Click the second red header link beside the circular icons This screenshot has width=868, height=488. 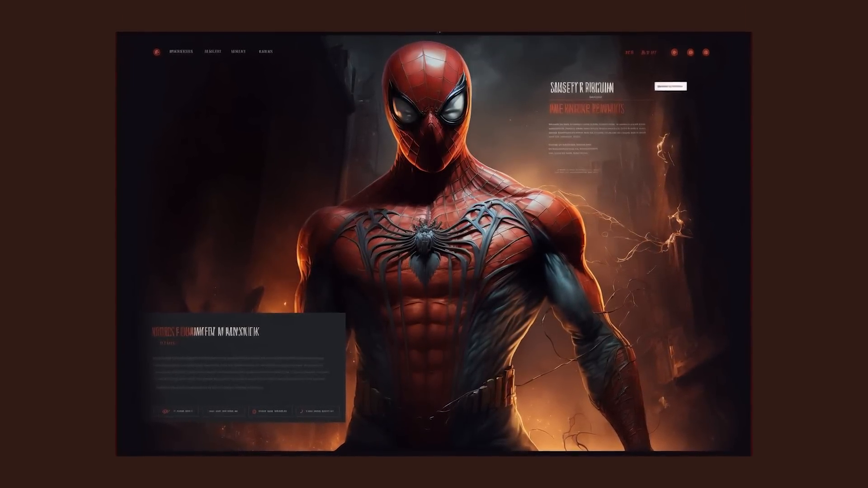(649, 52)
